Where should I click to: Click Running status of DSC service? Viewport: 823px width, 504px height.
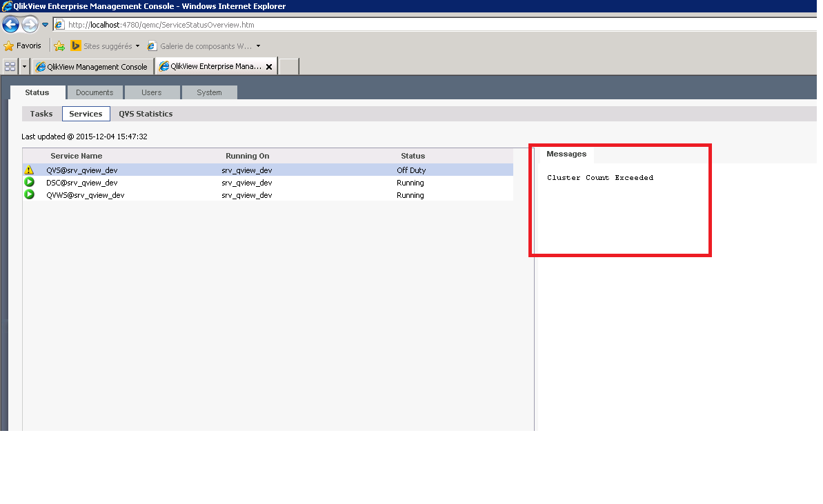[410, 183]
